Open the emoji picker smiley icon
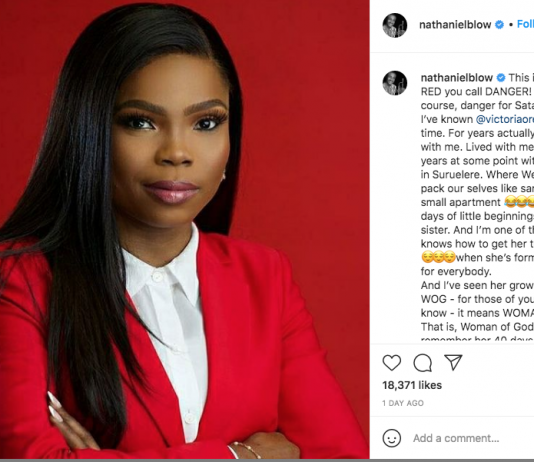This screenshot has height=462, width=534. [x=392, y=438]
